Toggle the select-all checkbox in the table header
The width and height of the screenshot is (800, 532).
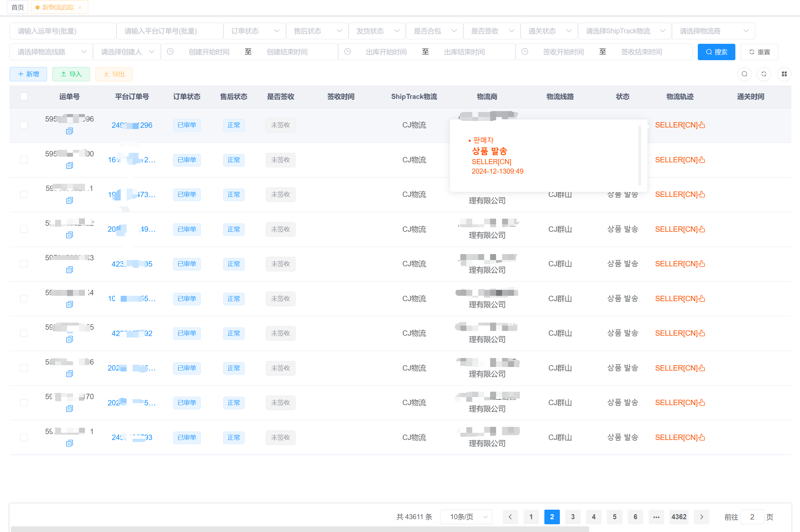pyautogui.click(x=24, y=96)
